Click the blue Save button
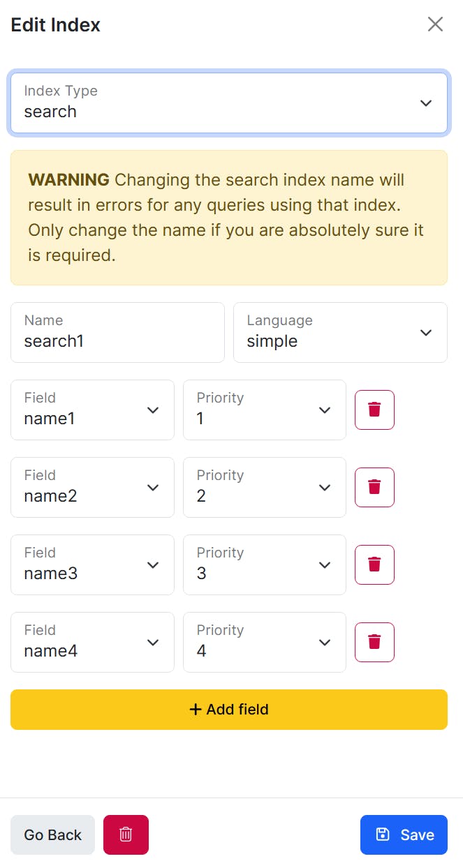Viewport: 463px width, 868px height. (x=404, y=835)
